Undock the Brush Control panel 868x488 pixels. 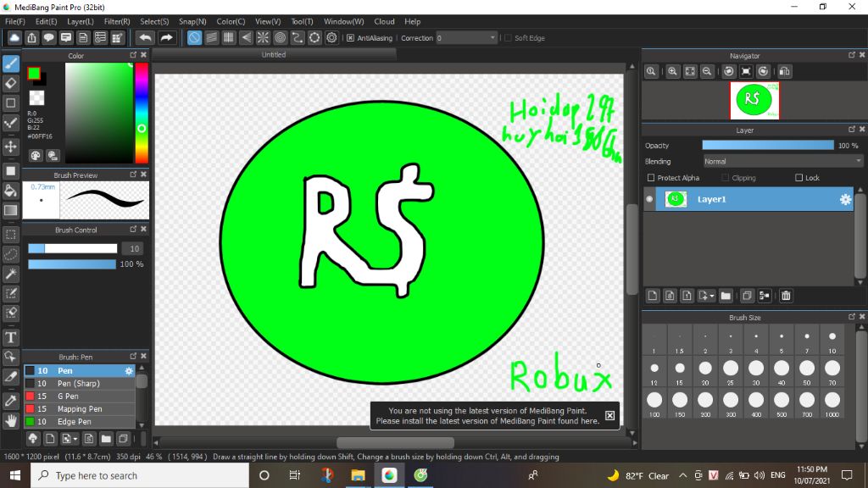[x=133, y=229]
